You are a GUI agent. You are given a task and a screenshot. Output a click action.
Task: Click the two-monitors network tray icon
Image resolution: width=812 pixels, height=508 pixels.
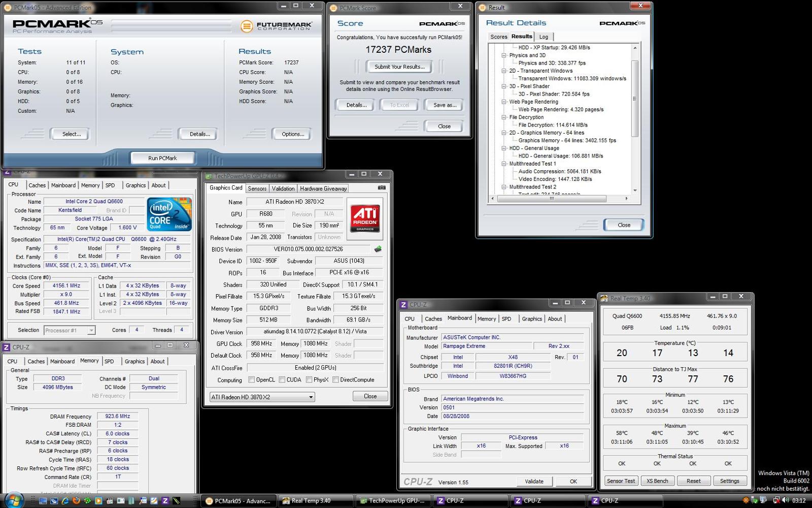763,500
